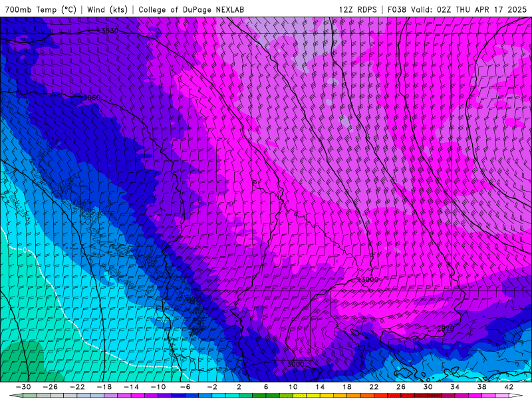Click the '34' colorbar scale value
Viewport: 532px width, 399px height.
tap(455, 387)
